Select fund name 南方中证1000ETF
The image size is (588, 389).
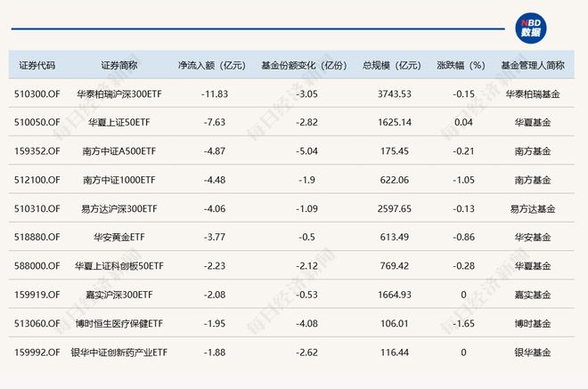click(x=119, y=180)
